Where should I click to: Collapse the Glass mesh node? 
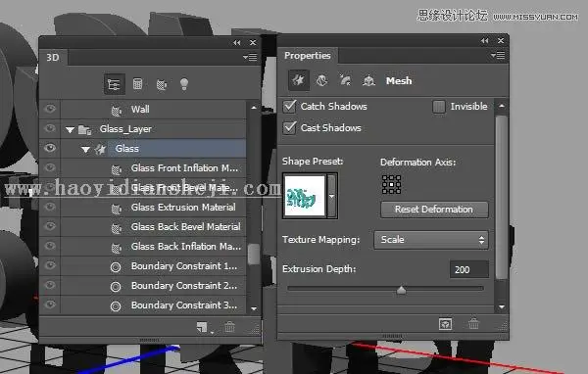point(85,150)
